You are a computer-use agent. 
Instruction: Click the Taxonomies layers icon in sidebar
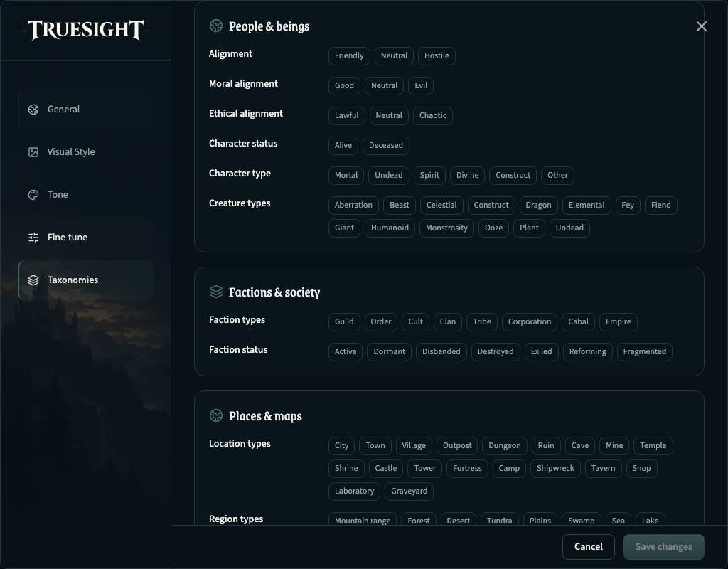click(33, 280)
